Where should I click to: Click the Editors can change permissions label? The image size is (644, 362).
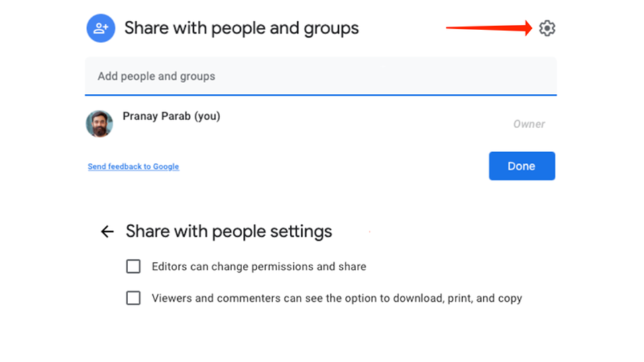[259, 267]
